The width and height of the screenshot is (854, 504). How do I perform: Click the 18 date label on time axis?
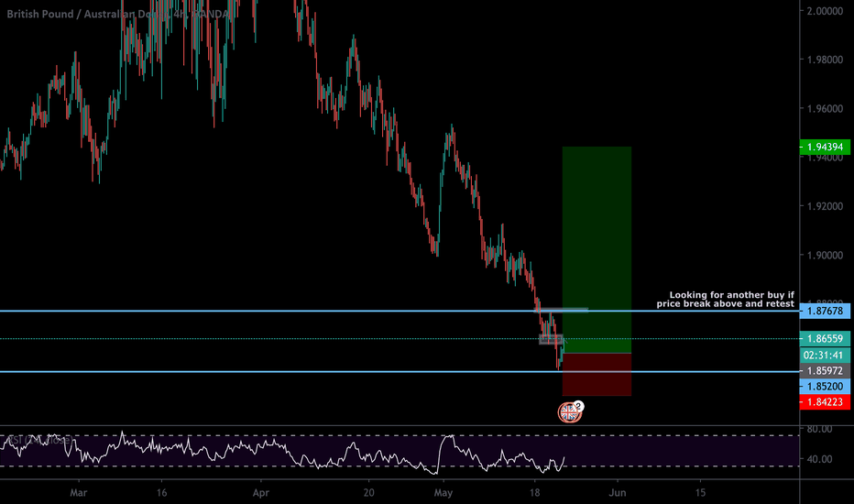point(535,493)
